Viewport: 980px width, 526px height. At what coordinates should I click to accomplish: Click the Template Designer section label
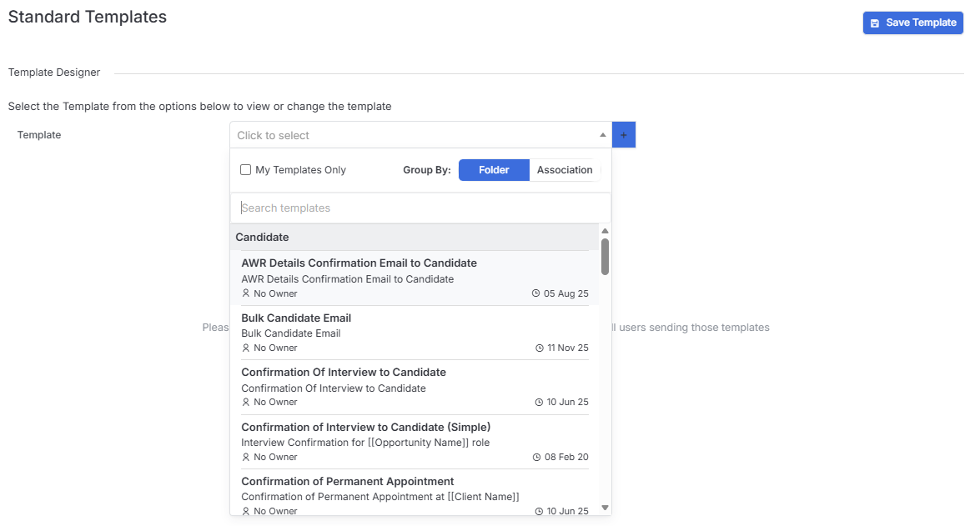click(54, 73)
